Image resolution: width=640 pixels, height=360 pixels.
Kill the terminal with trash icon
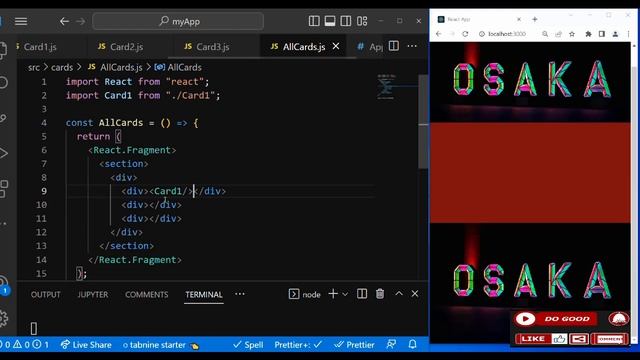pyautogui.click(x=380, y=294)
